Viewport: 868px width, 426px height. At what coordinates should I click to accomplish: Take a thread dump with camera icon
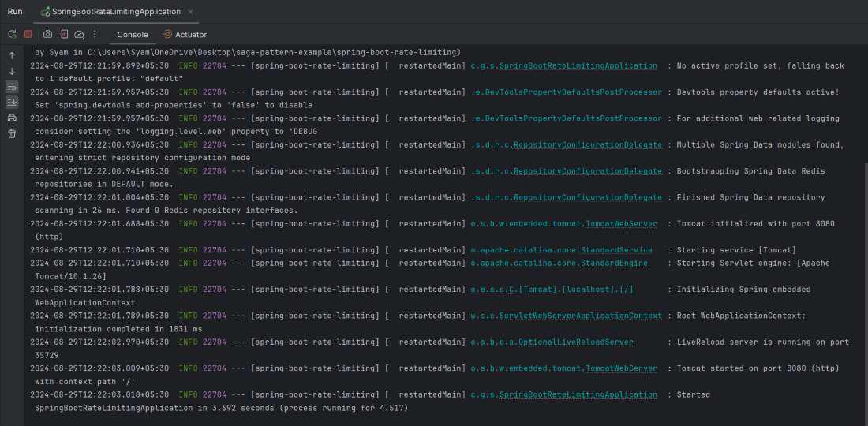(x=47, y=34)
